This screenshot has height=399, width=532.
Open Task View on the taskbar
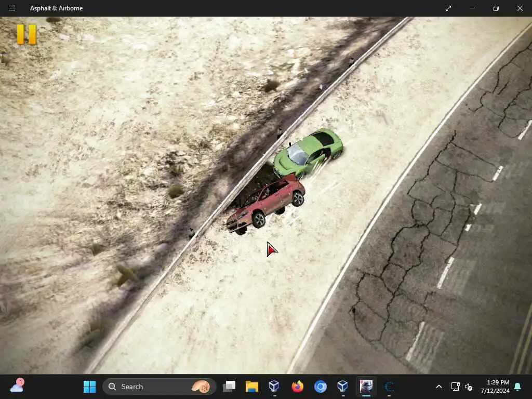229,387
